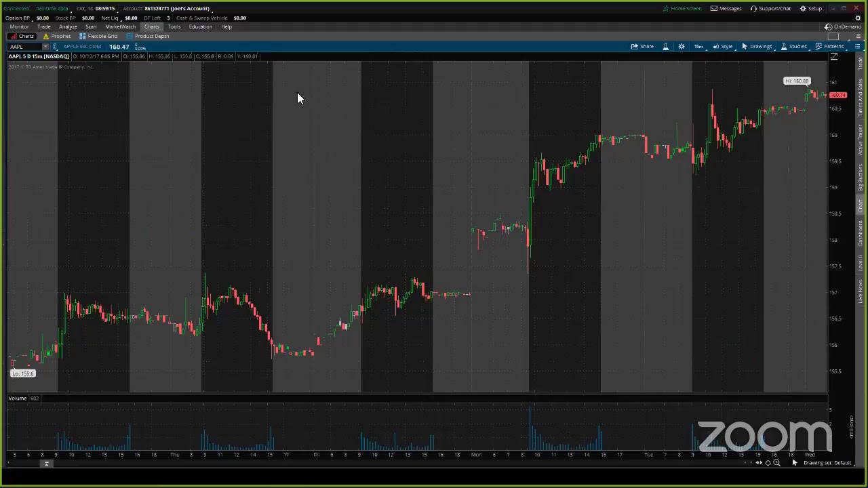
Task: Select the Charts sub-tab with bar icon
Action: (x=22, y=36)
